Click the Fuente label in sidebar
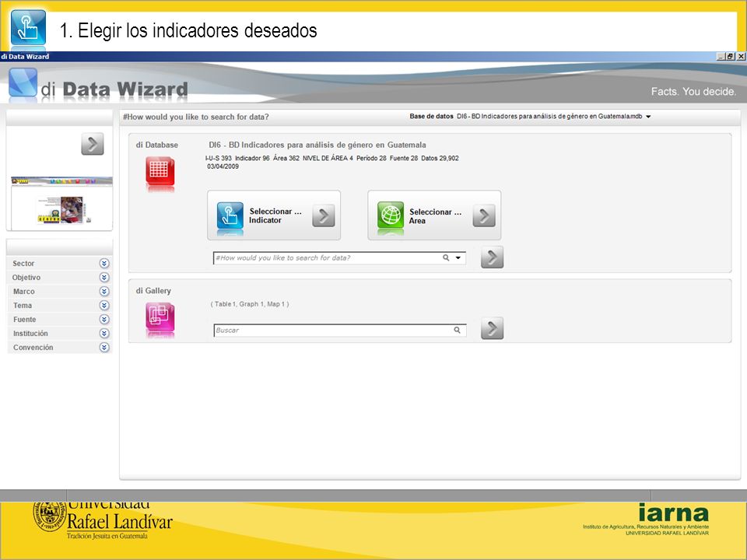Viewport: 747px width, 560px height. (24, 320)
